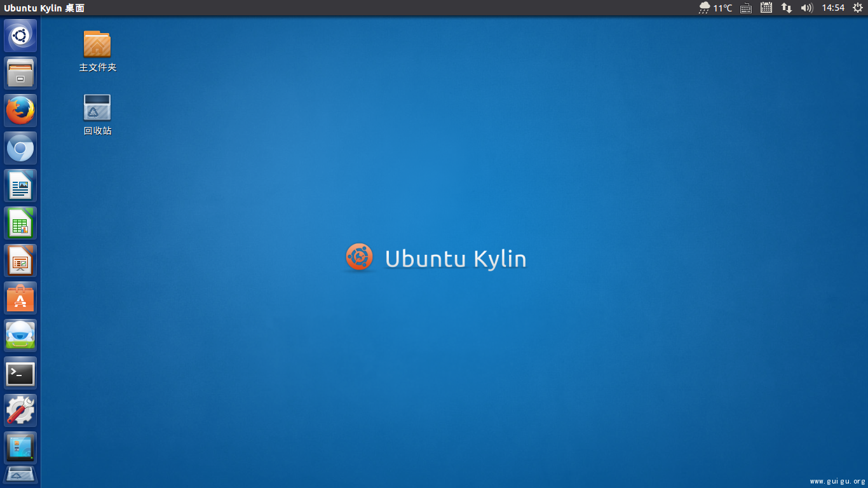Open the Trash at the launcher bottom

click(x=20, y=475)
